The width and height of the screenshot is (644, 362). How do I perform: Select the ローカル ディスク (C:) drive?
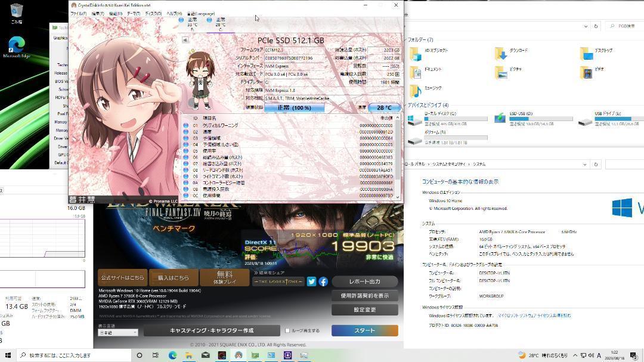pyautogui.click(x=447, y=118)
